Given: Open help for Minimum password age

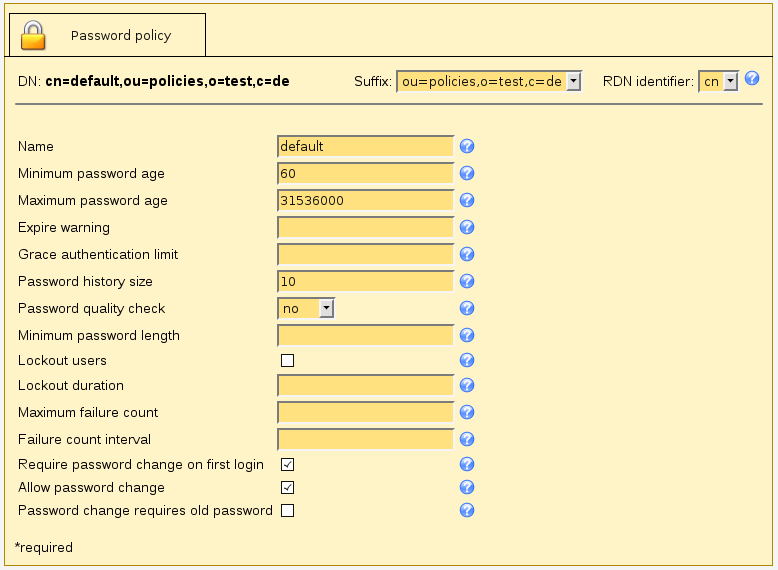Looking at the screenshot, I should point(467,173).
